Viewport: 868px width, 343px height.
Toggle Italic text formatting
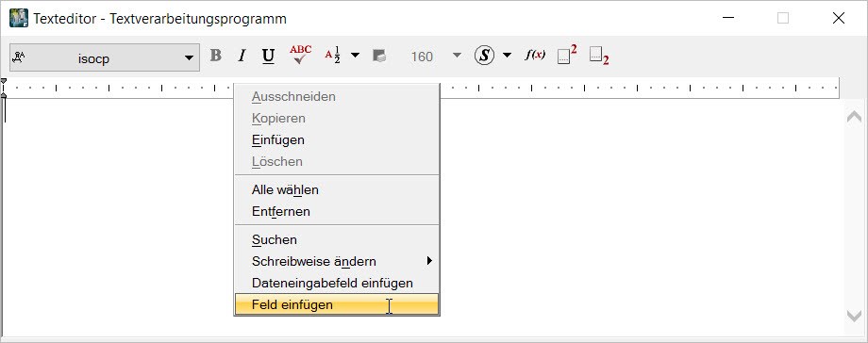(242, 56)
